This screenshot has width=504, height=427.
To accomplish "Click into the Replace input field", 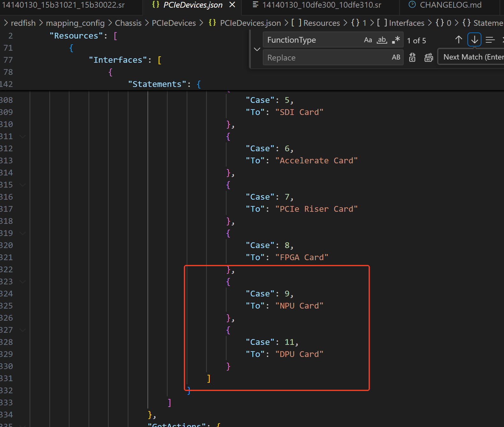I will 327,58.
